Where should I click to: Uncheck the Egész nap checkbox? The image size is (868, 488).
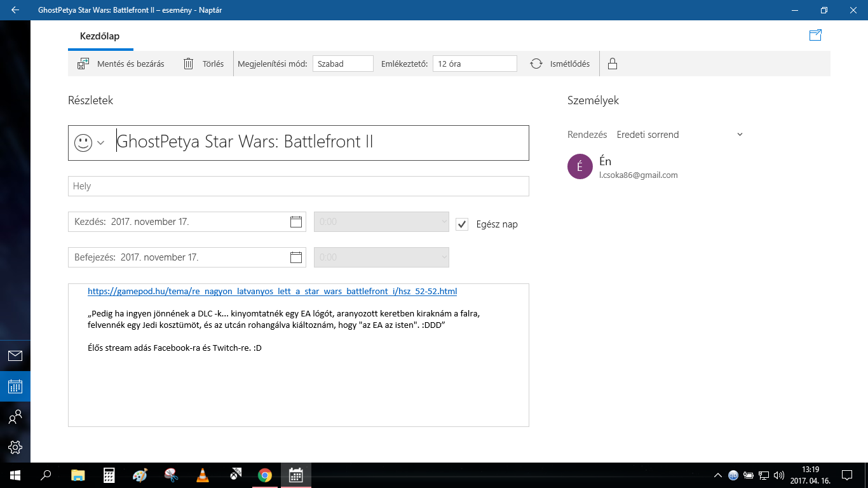point(462,224)
